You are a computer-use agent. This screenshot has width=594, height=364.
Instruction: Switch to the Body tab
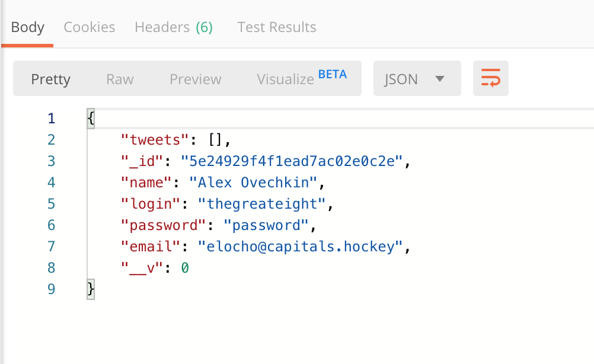tap(27, 27)
